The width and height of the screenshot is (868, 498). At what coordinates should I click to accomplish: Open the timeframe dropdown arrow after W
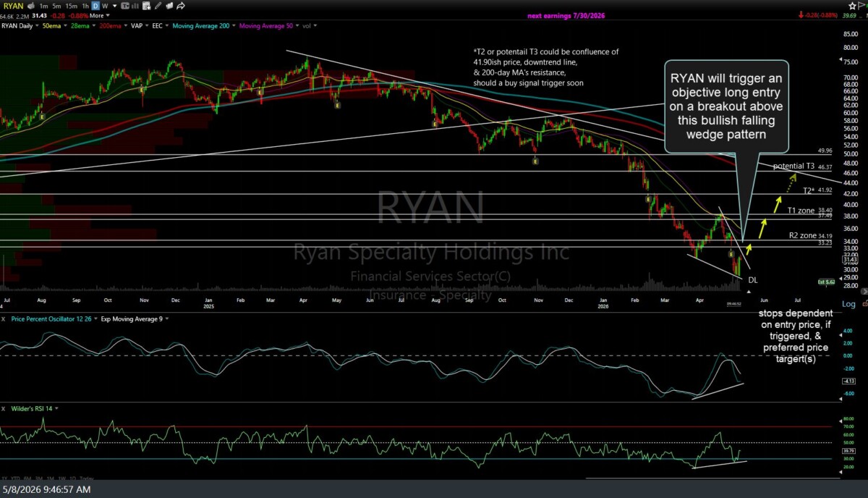point(115,6)
